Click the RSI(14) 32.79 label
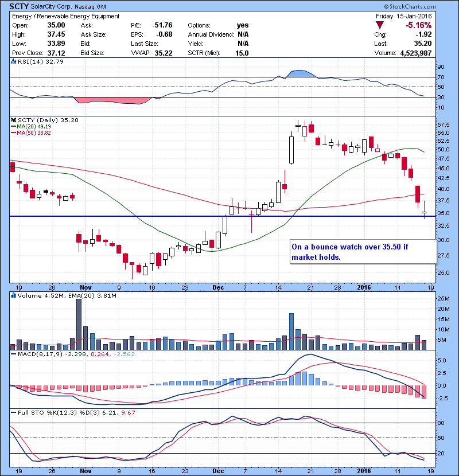This screenshot has height=476, width=459. tap(41, 61)
